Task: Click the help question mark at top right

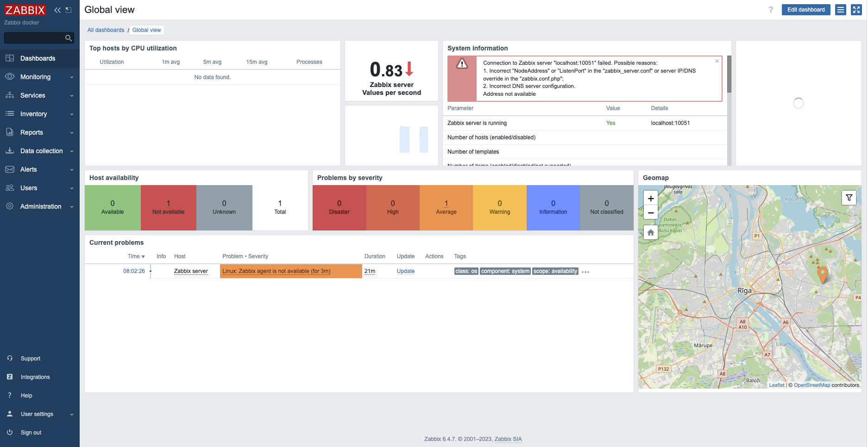Action: (771, 10)
